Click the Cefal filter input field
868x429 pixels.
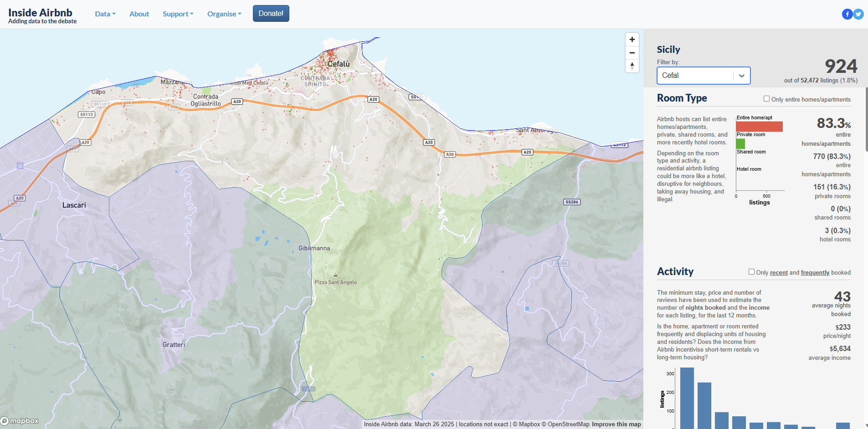coord(695,76)
